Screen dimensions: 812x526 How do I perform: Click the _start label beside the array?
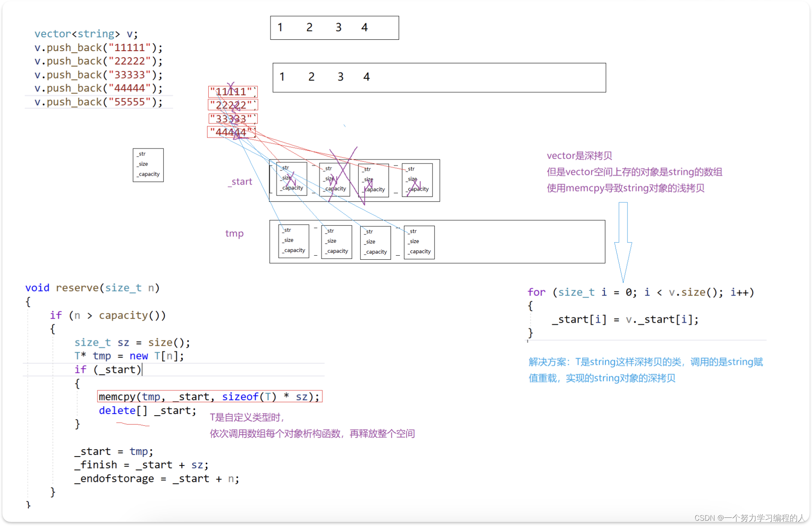point(240,182)
